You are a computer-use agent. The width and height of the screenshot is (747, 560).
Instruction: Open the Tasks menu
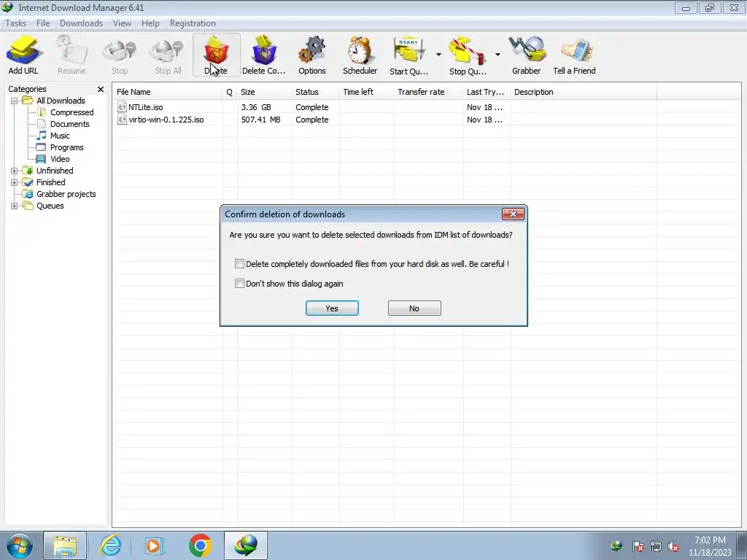tap(16, 23)
